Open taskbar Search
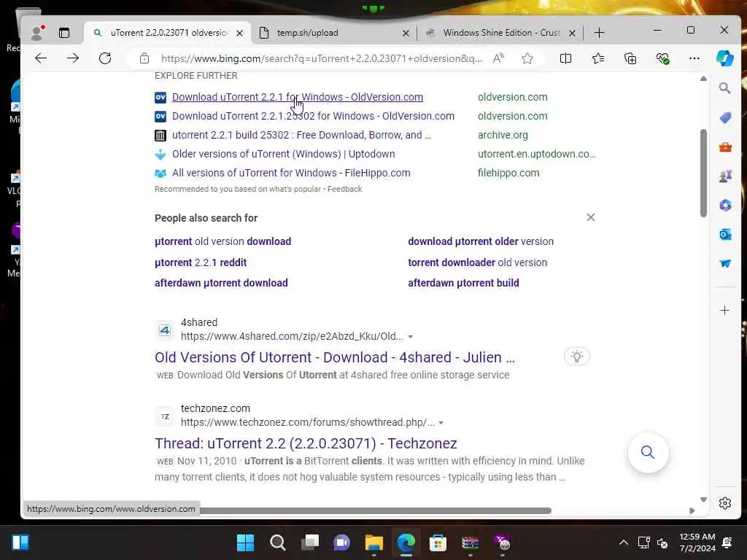Image resolution: width=747 pixels, height=560 pixels. pos(277,542)
